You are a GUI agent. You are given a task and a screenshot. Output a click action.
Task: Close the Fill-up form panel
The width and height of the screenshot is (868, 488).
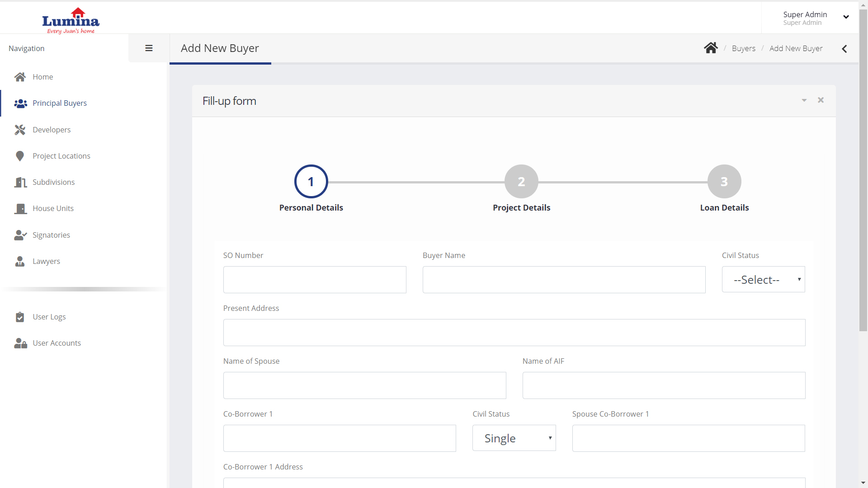[x=821, y=100]
